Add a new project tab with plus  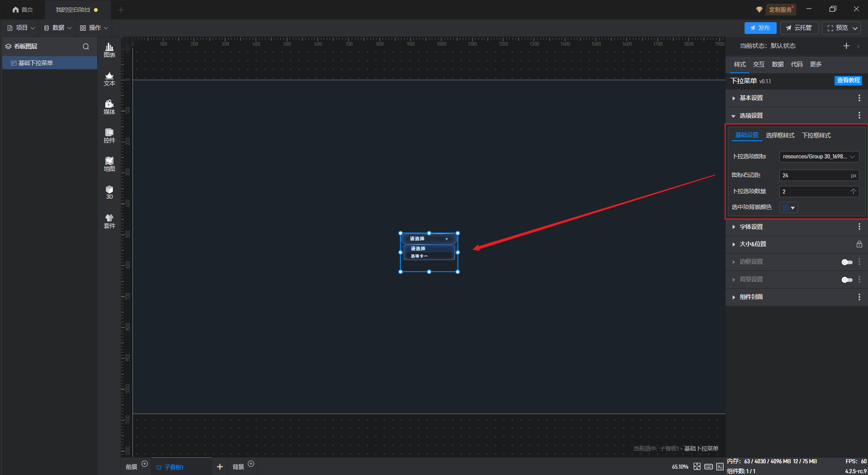coord(121,9)
